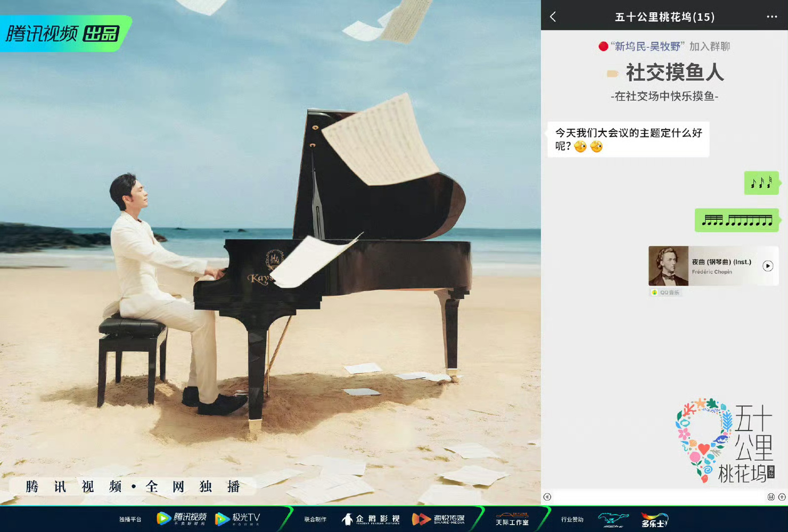Click the “新坞民-吴牧野” member name link
This screenshot has height=532, width=788.
[x=647, y=47]
